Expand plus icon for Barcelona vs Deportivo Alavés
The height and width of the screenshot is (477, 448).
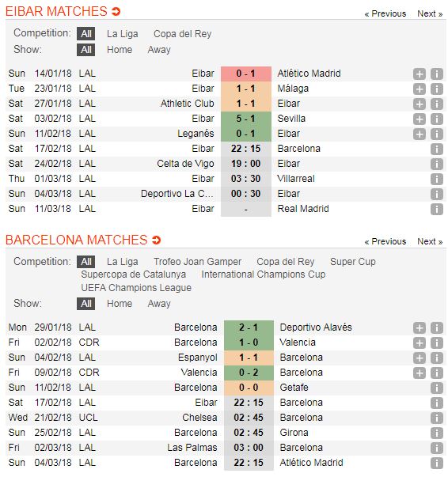click(419, 328)
